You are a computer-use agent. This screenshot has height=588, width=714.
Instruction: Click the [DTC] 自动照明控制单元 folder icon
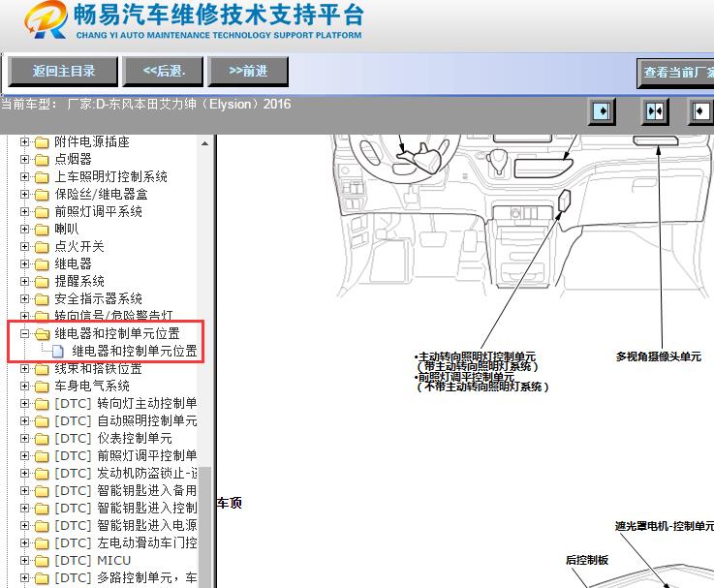coord(42,421)
